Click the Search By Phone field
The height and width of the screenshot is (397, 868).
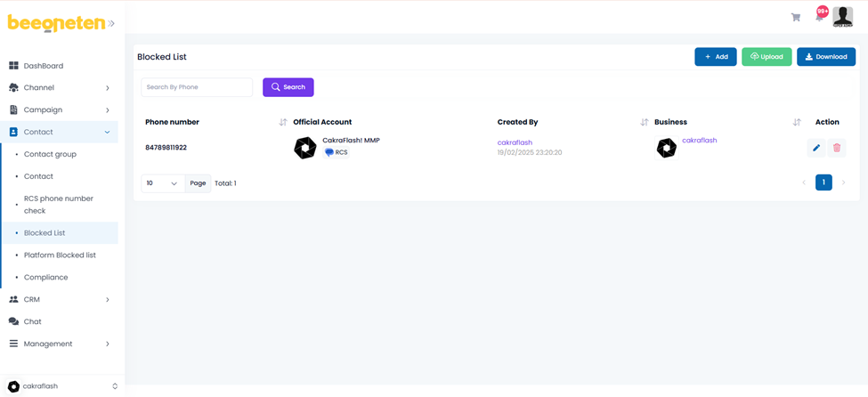pos(197,87)
